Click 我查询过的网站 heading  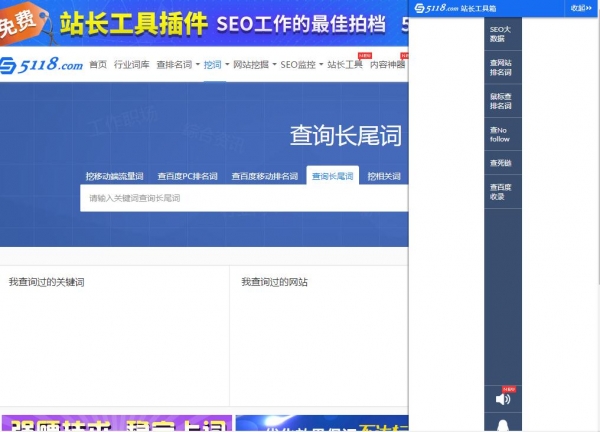pyautogui.click(x=274, y=282)
